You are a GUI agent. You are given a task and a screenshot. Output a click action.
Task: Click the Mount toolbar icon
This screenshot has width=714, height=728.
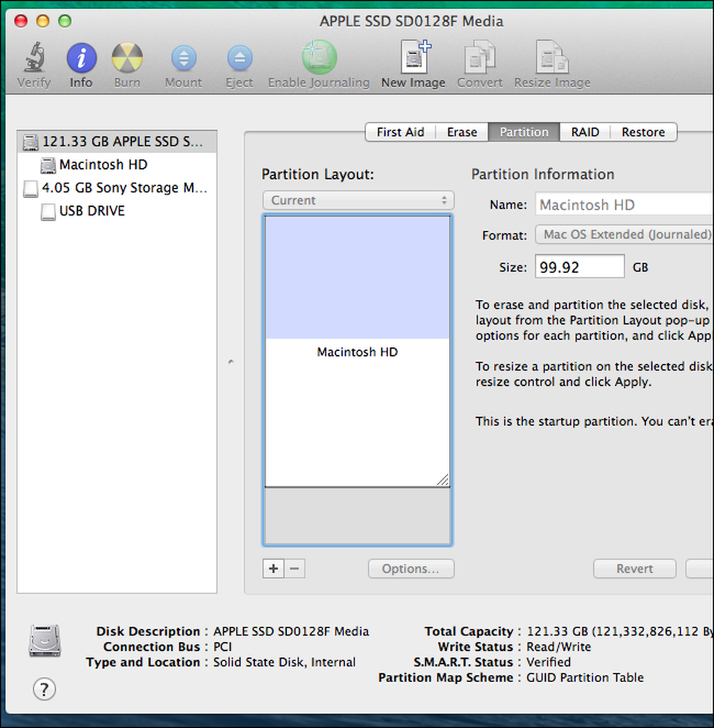click(184, 58)
